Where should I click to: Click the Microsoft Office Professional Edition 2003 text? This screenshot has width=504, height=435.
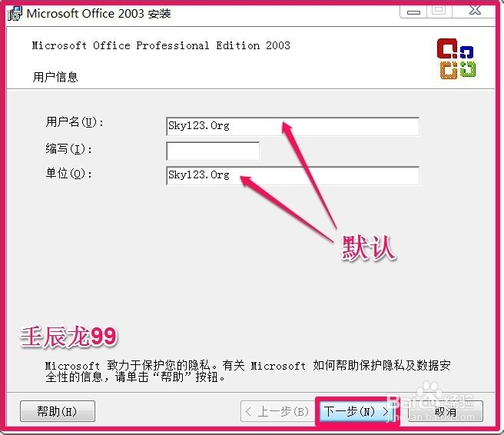(x=161, y=45)
